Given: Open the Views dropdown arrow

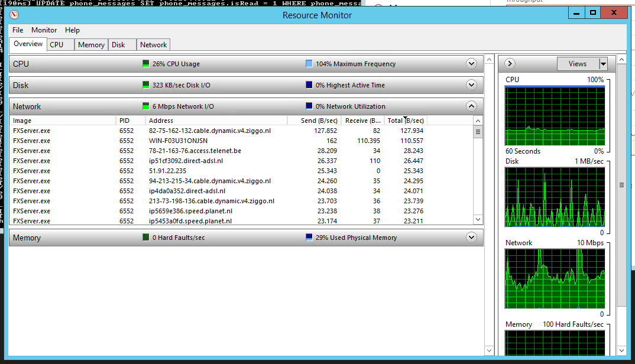Looking at the screenshot, I should click(603, 64).
